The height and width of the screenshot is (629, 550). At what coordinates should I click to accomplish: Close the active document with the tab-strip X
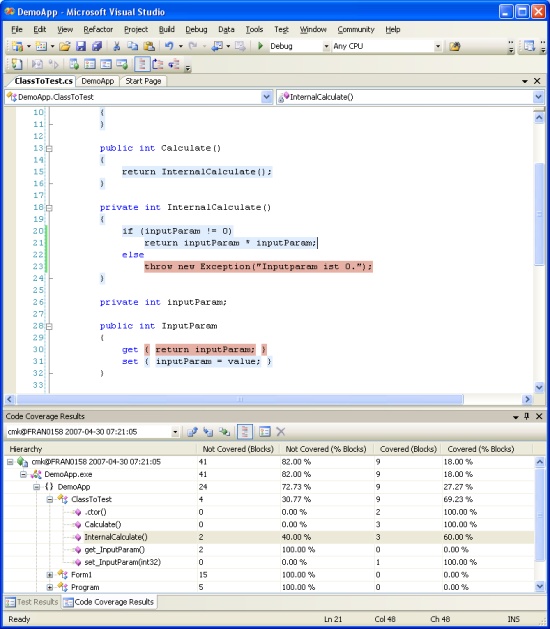pyautogui.click(x=537, y=81)
